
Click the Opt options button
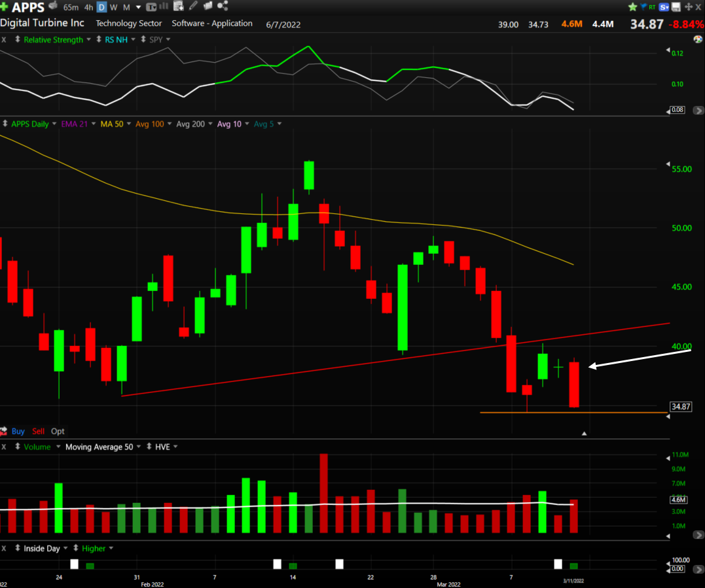pyautogui.click(x=58, y=431)
